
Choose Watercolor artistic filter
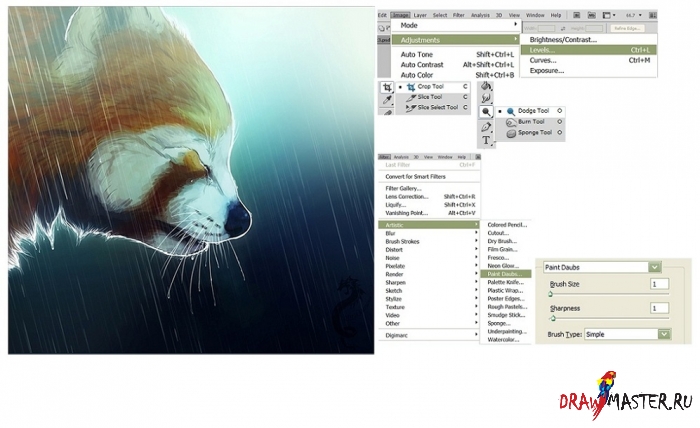pyautogui.click(x=506, y=340)
